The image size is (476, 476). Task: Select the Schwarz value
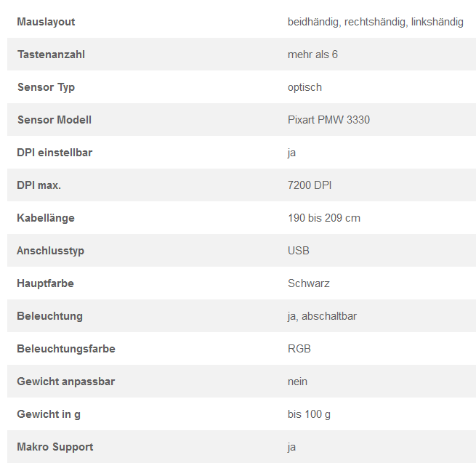[x=308, y=283]
